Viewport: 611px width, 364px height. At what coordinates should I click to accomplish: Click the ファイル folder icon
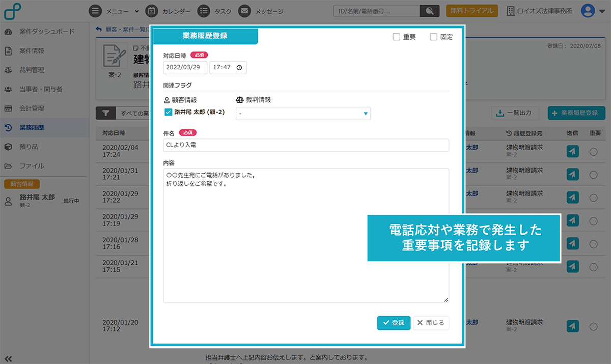point(8,166)
